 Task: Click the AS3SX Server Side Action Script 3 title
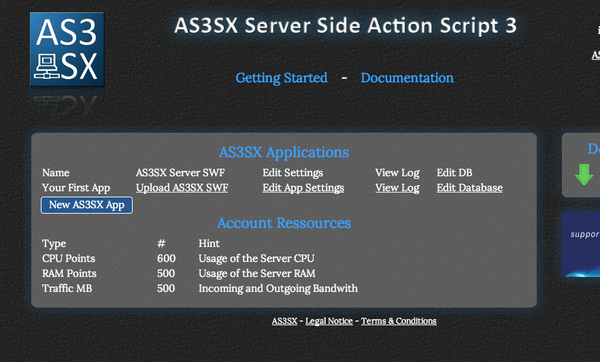(345, 26)
